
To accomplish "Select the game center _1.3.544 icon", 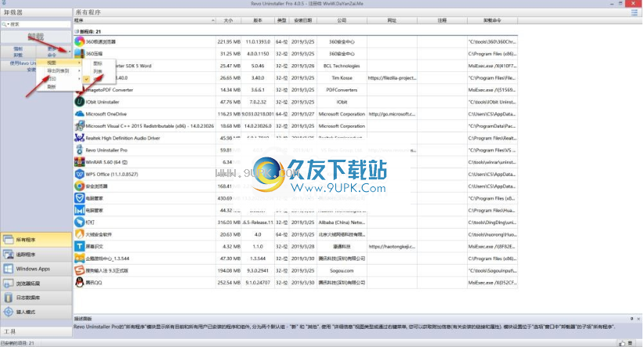I will click(79, 258).
